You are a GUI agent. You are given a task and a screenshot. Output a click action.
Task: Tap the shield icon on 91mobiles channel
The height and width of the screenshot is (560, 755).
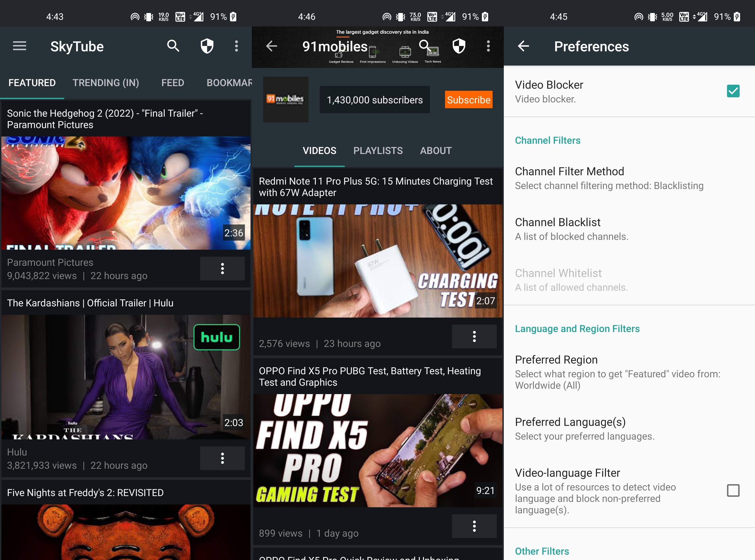(x=459, y=46)
